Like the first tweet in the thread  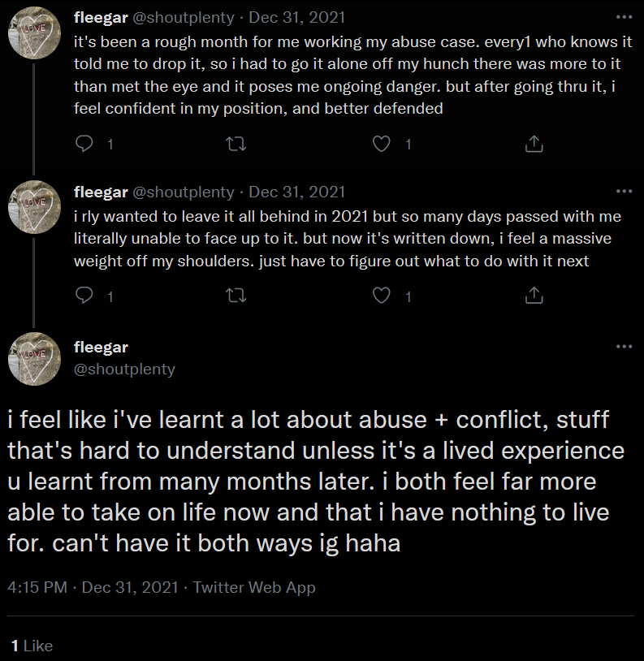point(382,144)
